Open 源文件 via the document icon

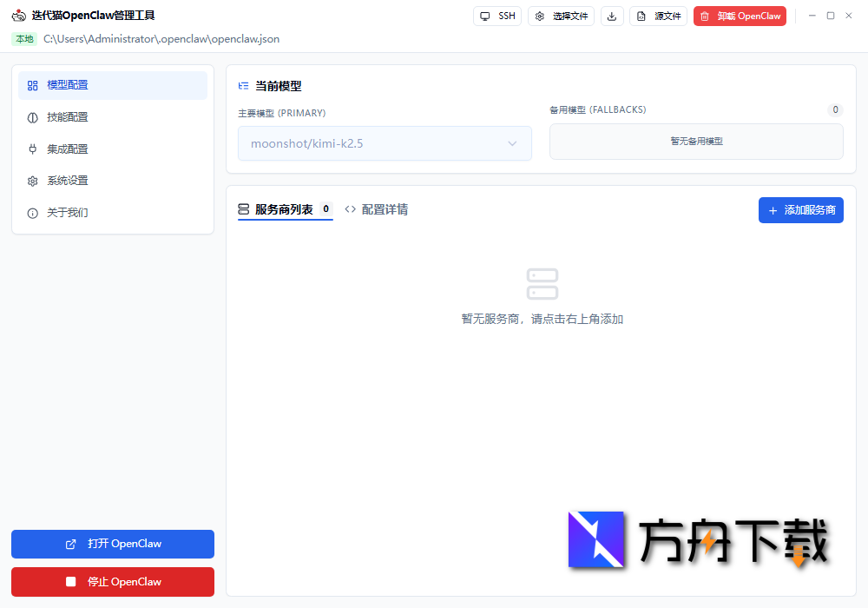click(x=642, y=16)
